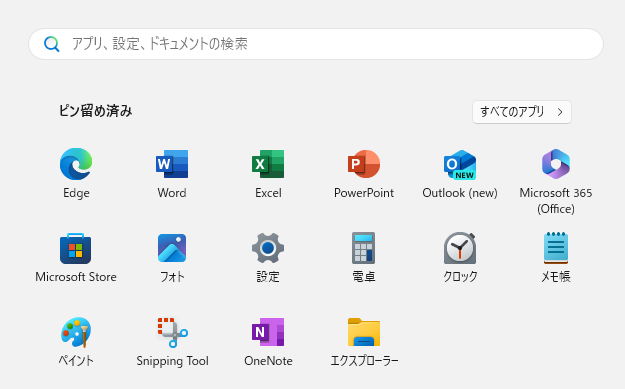Open the Microsoft Store icon

point(76,248)
